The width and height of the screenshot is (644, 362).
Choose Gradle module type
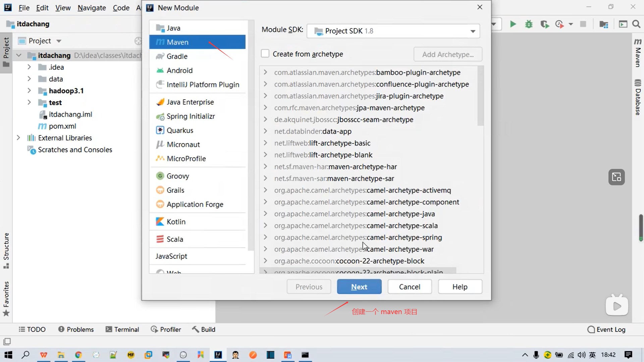click(x=177, y=56)
